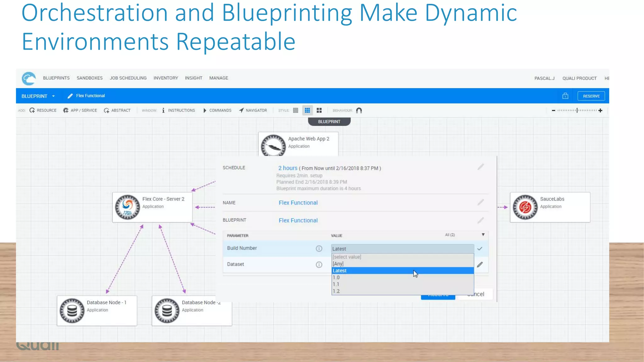Select the Database Node - 2 icon
Image resolution: width=644 pixels, height=362 pixels.
tap(167, 310)
